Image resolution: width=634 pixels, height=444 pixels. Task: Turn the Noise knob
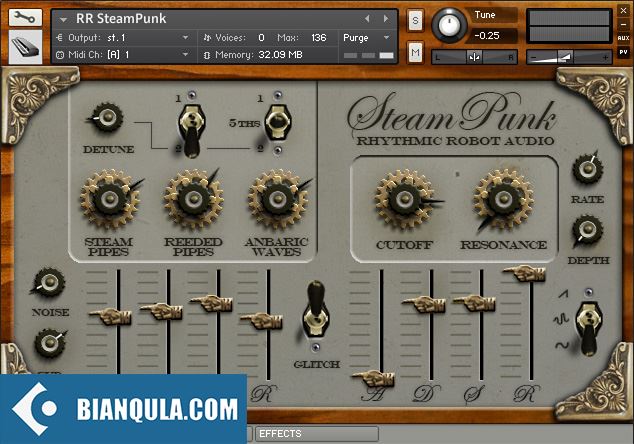pos(49,282)
